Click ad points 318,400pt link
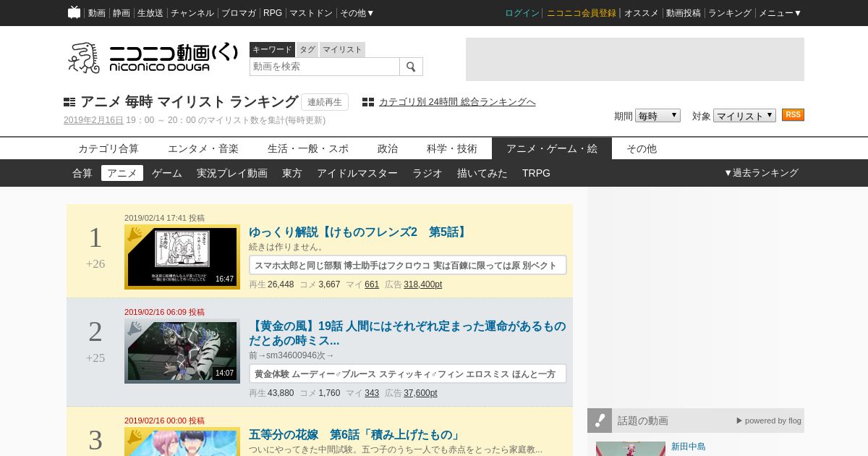Image resolution: width=868 pixels, height=456 pixels. [x=423, y=284]
